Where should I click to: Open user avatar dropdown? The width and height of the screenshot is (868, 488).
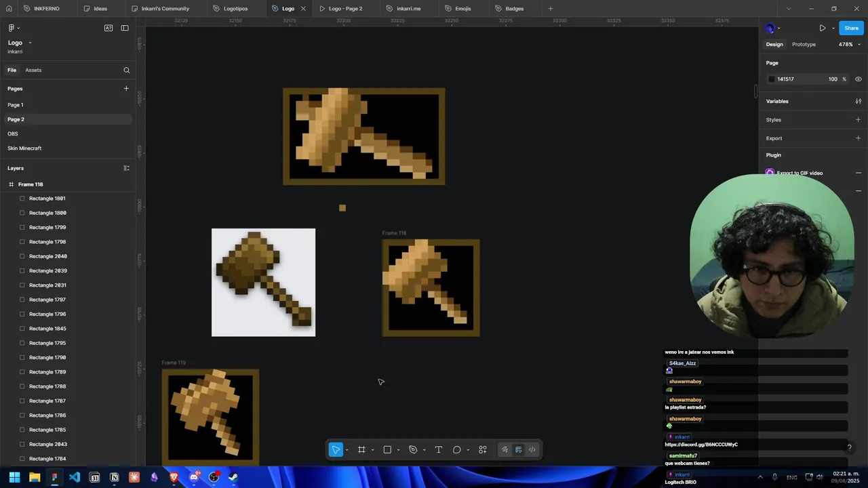click(x=772, y=28)
